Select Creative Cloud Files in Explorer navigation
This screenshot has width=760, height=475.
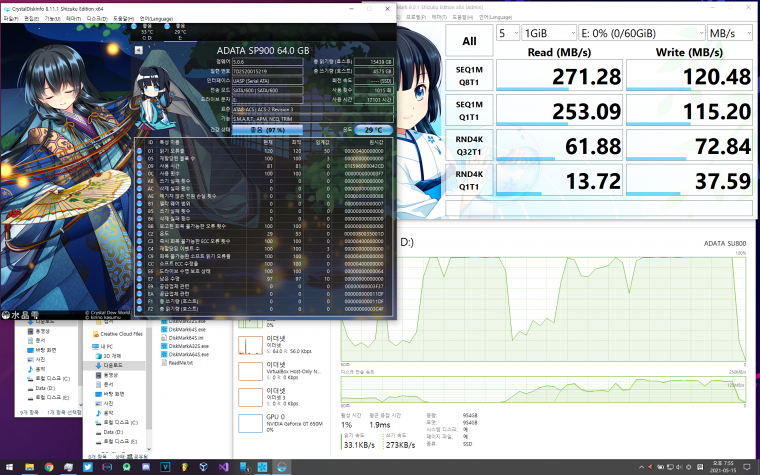tap(117, 334)
